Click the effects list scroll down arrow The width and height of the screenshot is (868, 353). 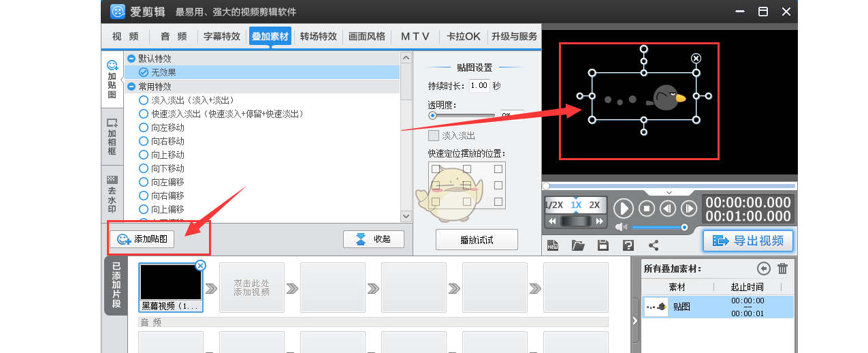[x=406, y=216]
